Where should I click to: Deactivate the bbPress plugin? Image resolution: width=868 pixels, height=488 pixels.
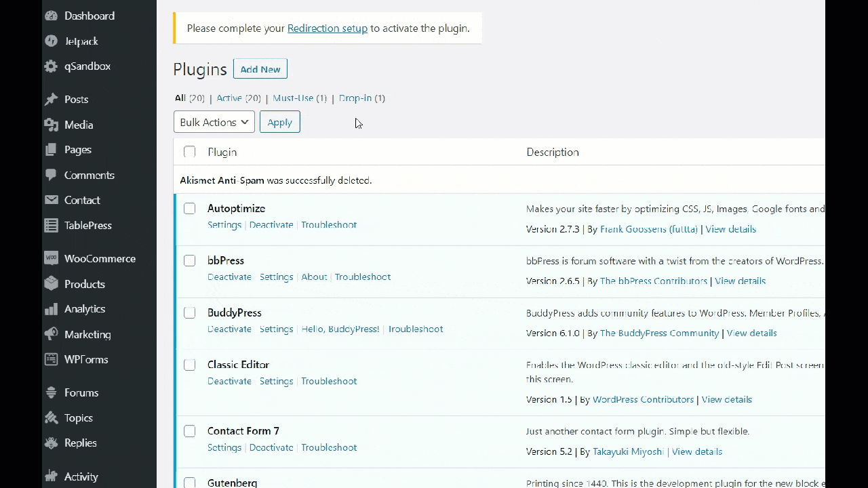(x=229, y=277)
